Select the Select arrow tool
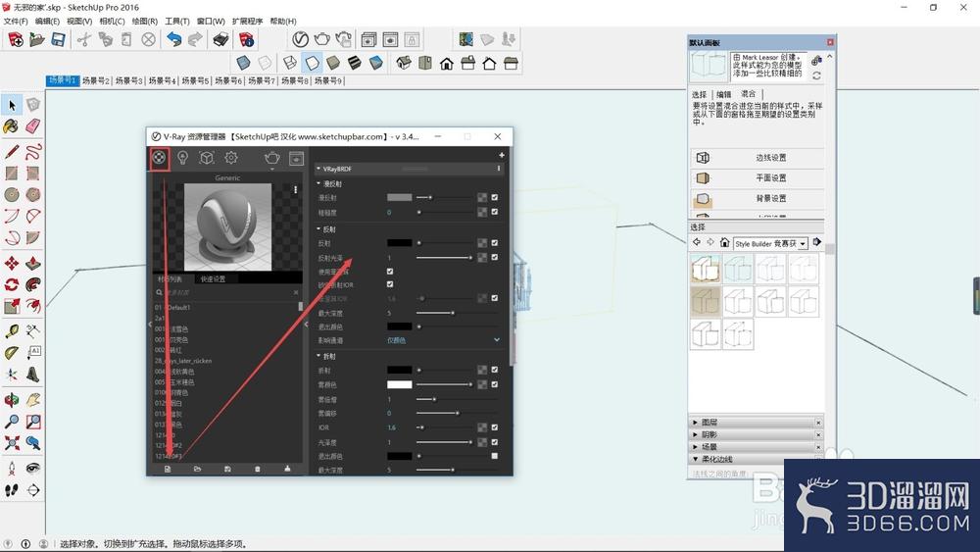980x552 pixels. [x=12, y=104]
